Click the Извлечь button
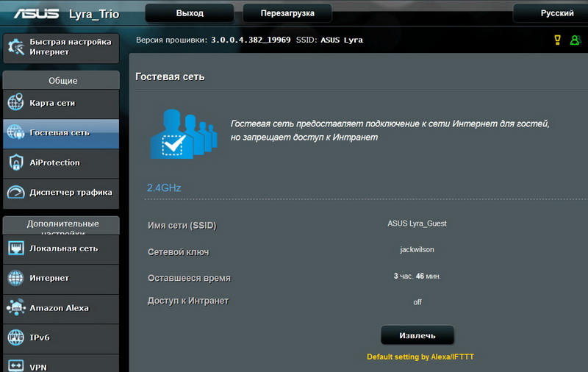Viewport: 588px width, 372px height. tap(417, 335)
